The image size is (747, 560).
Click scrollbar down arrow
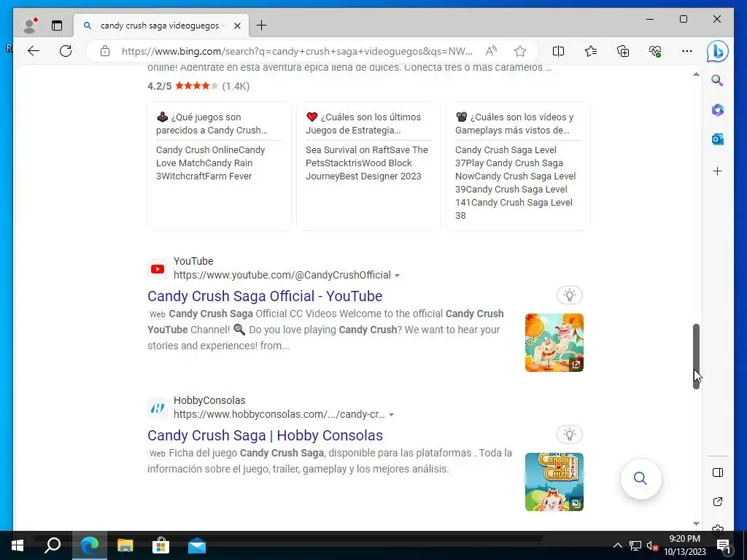[696, 524]
